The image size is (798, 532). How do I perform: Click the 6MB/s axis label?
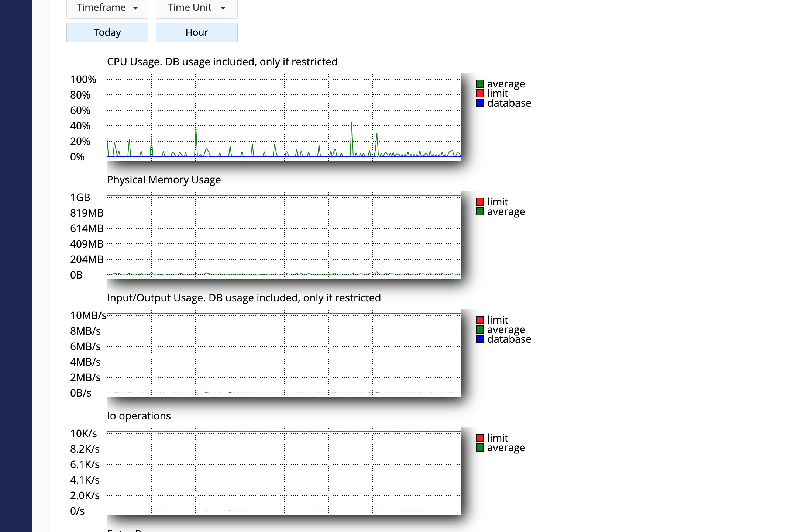85,346
